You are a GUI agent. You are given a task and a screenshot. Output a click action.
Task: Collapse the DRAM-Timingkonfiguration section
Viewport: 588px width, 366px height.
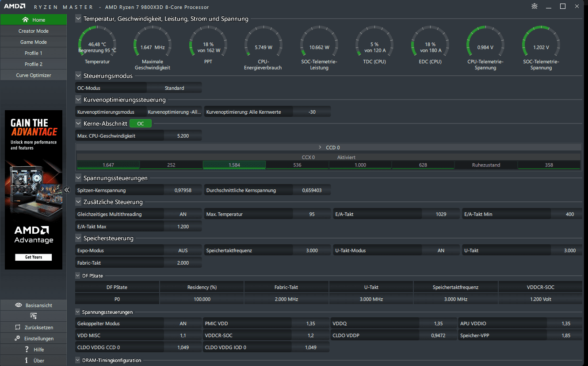tap(78, 360)
